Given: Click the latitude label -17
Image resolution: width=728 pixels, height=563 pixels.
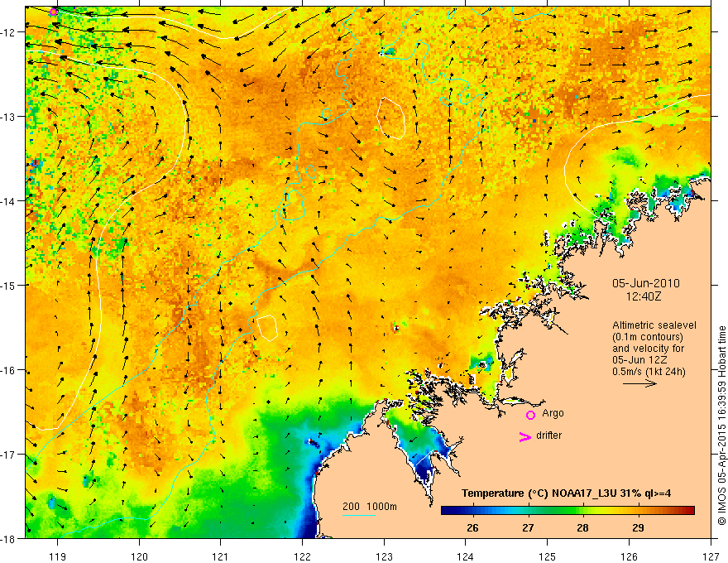Looking at the screenshot, I should point(9,455).
